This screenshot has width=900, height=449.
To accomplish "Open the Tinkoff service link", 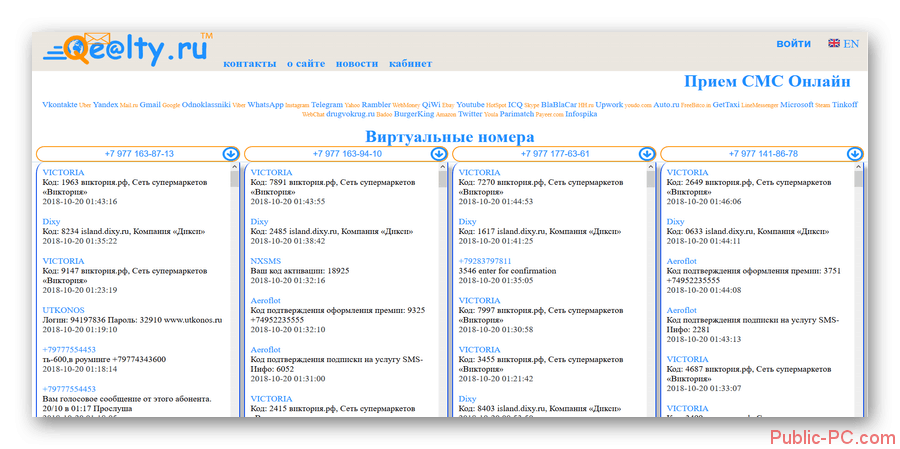I will (x=844, y=104).
